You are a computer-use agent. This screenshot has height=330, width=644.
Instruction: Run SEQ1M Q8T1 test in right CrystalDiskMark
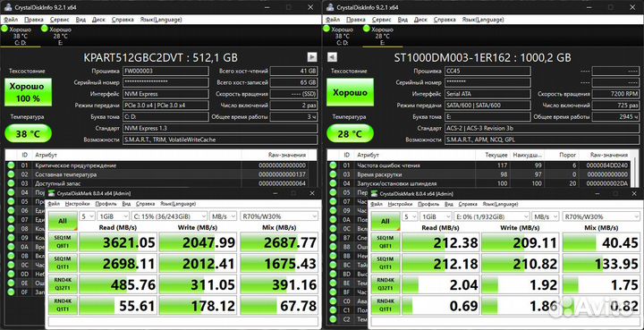[386, 241]
